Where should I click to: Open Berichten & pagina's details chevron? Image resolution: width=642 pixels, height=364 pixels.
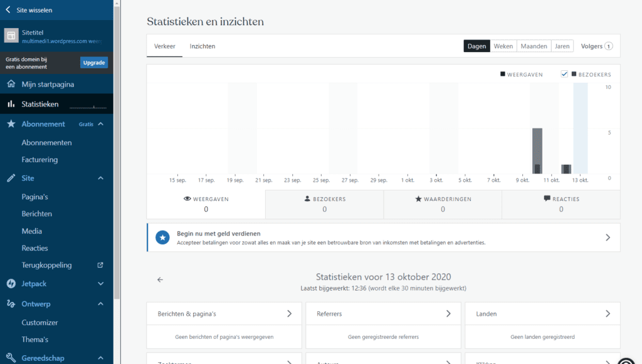[x=290, y=314]
